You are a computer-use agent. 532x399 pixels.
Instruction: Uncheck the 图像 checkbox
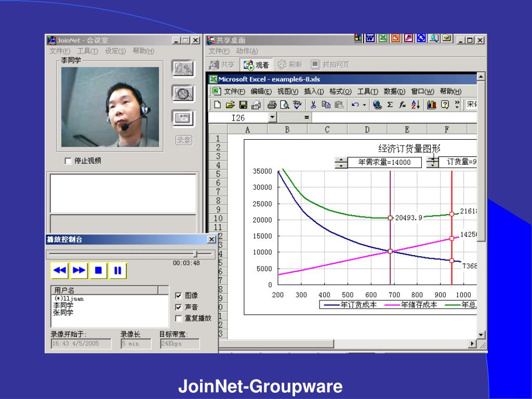coord(179,296)
